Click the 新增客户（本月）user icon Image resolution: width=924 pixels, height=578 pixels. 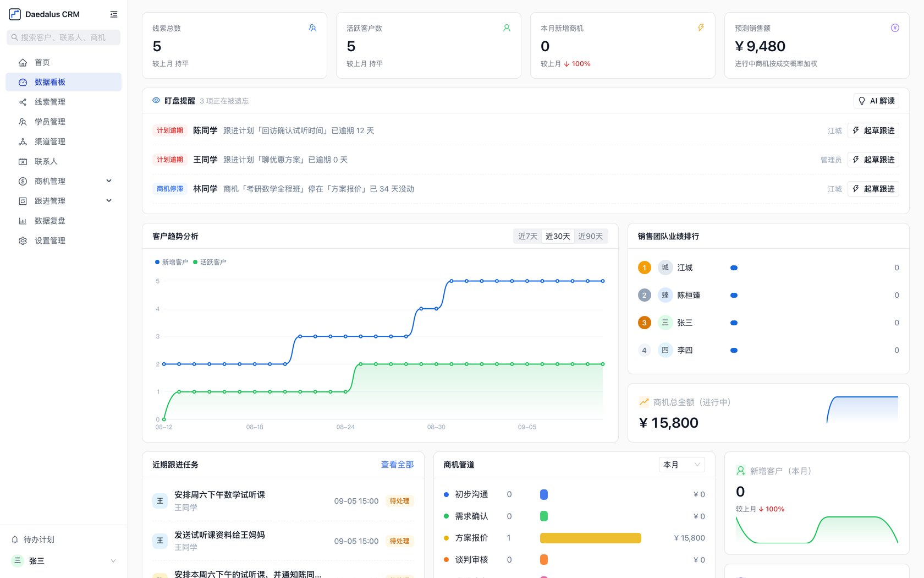tap(741, 471)
